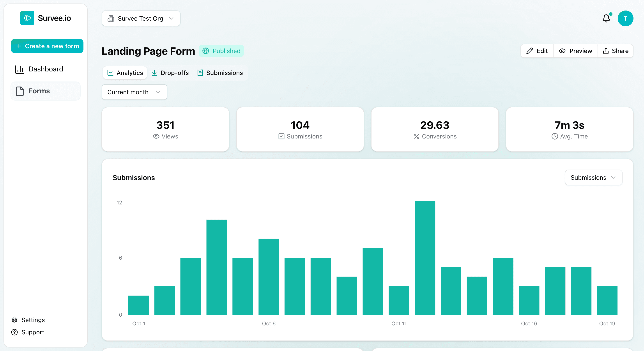The width and height of the screenshot is (644, 351).
Task: Click the pencil Edit button
Action: click(537, 51)
